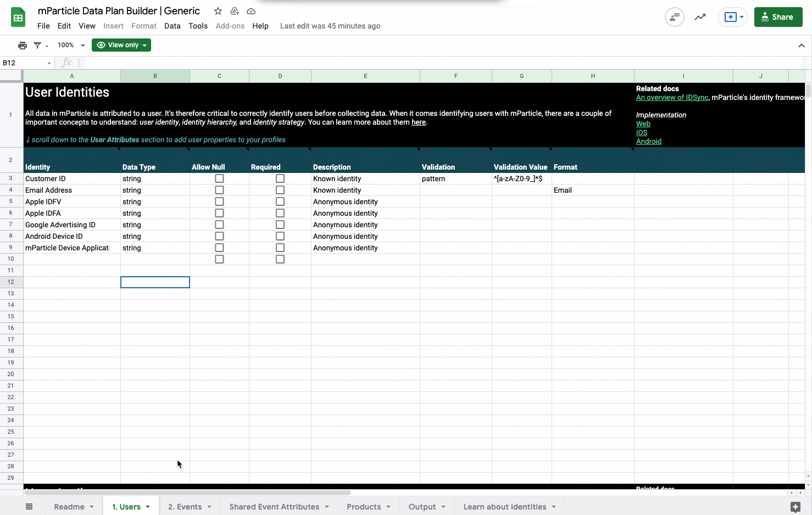Screen dimensions: 812x515
Task: Toggle Required for Email Address
Action: [280, 190]
